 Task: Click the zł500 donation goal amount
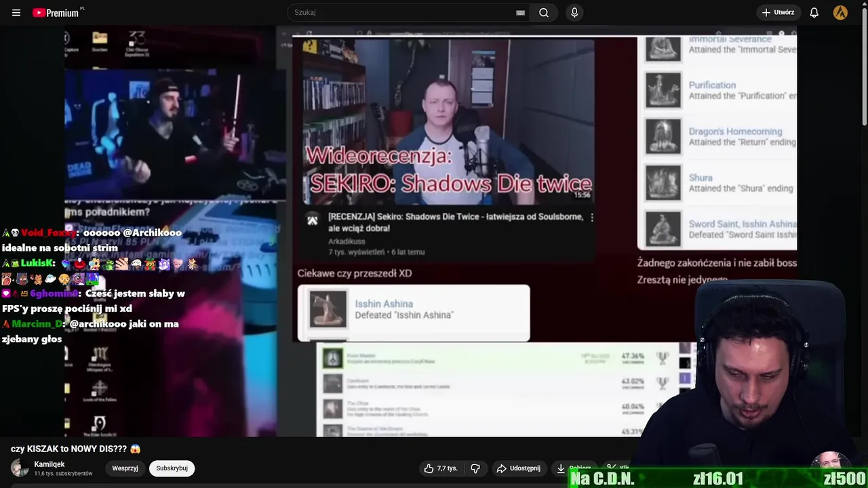[x=845, y=479]
